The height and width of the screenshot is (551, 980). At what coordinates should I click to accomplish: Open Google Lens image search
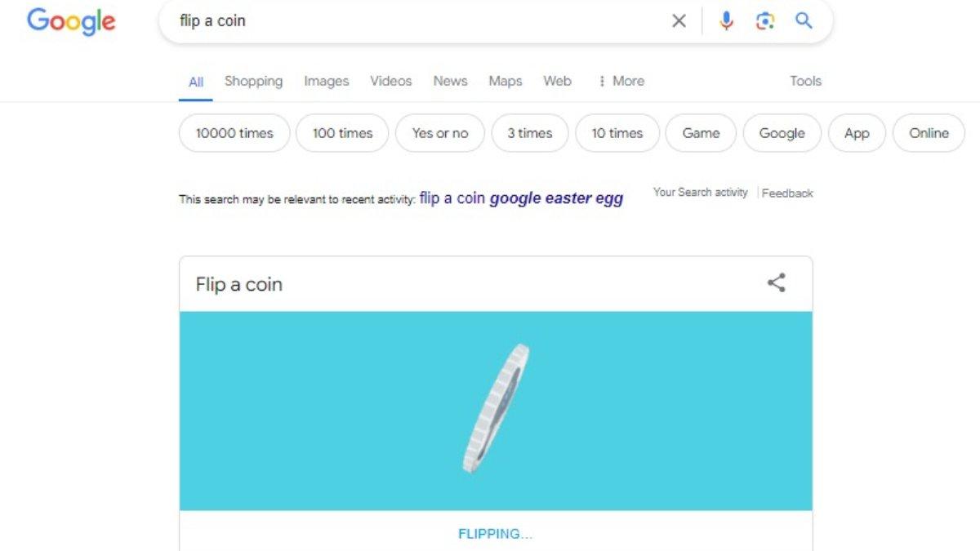coord(765,21)
